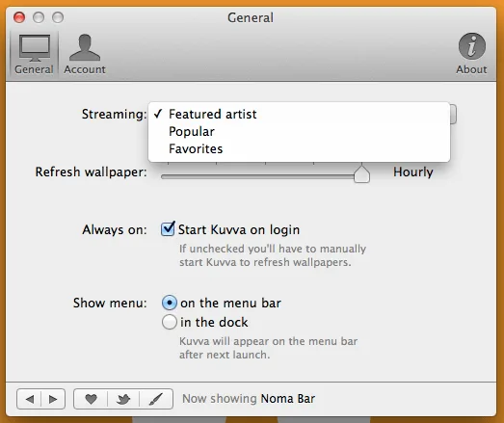504x423 pixels.
Task: Skip to next wallpaper with forward arrow
Action: click(53, 399)
